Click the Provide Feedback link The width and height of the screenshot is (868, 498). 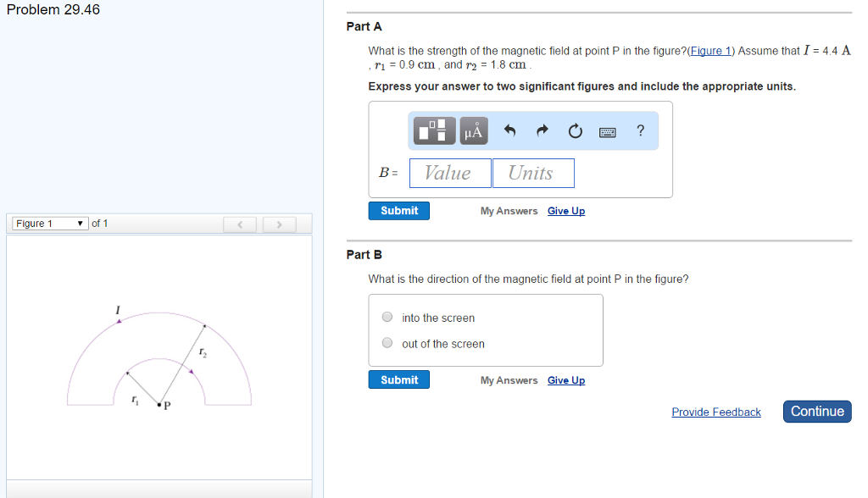[x=716, y=412]
